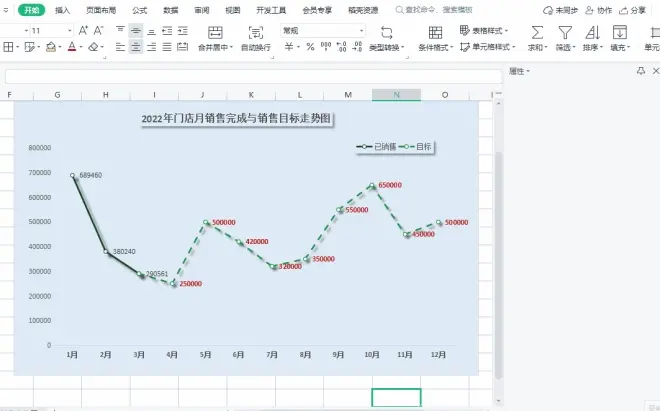Toggle middle vertical alignment
Image resolution: width=660 pixels, height=411 pixels.
click(136, 30)
